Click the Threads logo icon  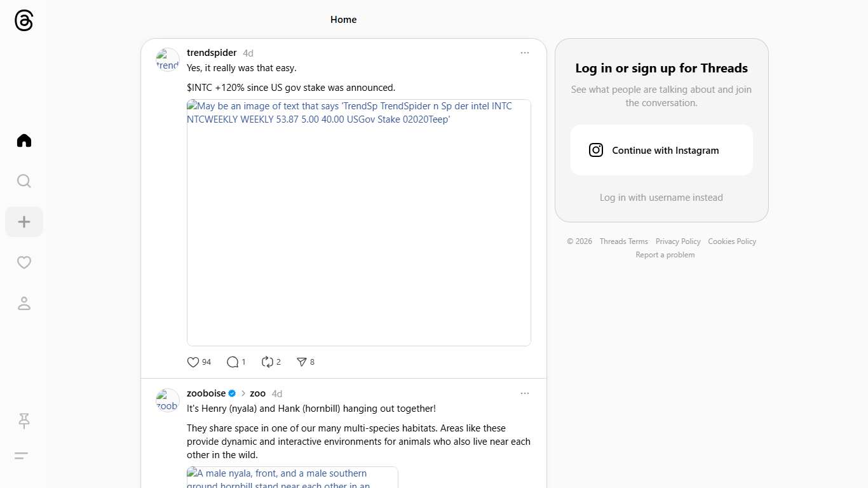point(24,20)
